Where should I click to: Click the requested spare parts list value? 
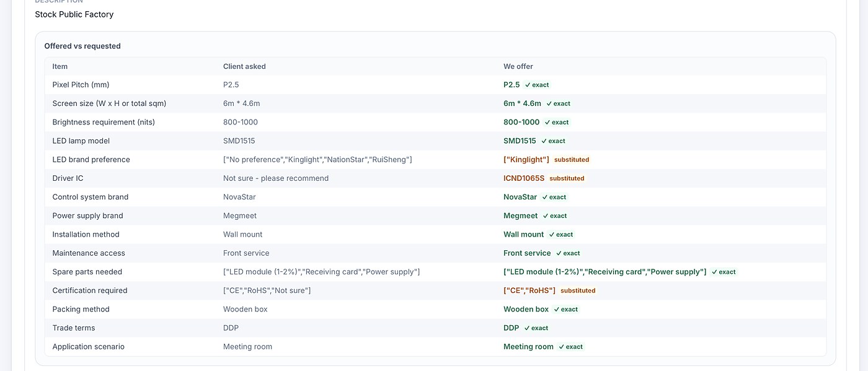(x=322, y=272)
